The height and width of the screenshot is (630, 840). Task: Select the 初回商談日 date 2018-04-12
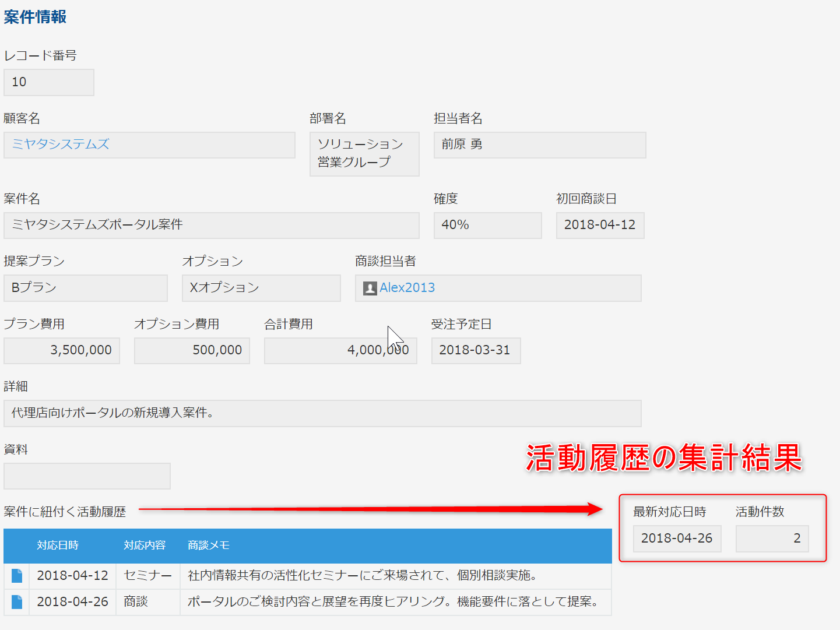pyautogui.click(x=599, y=225)
